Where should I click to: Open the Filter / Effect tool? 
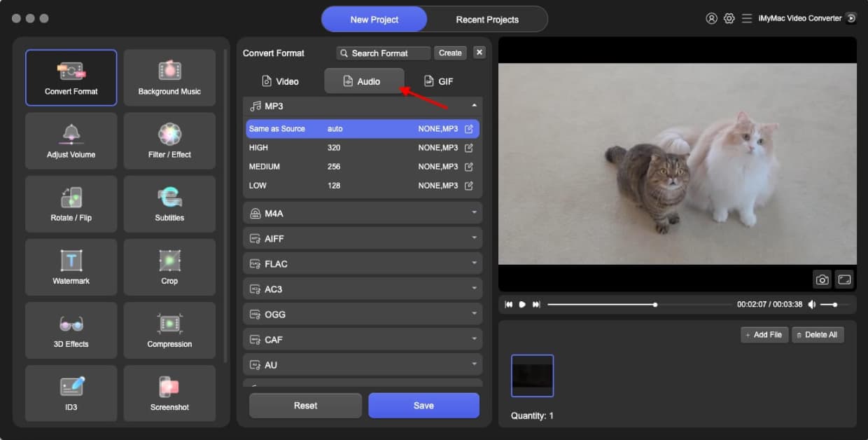coord(169,141)
